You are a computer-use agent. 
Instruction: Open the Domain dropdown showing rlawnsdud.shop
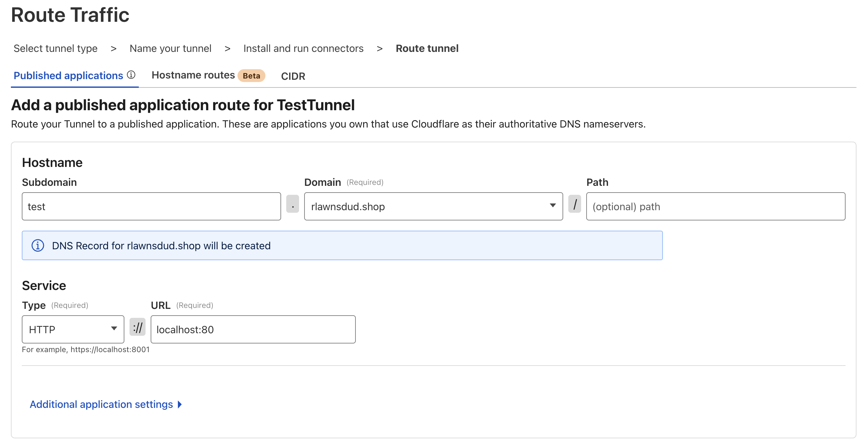pos(433,206)
